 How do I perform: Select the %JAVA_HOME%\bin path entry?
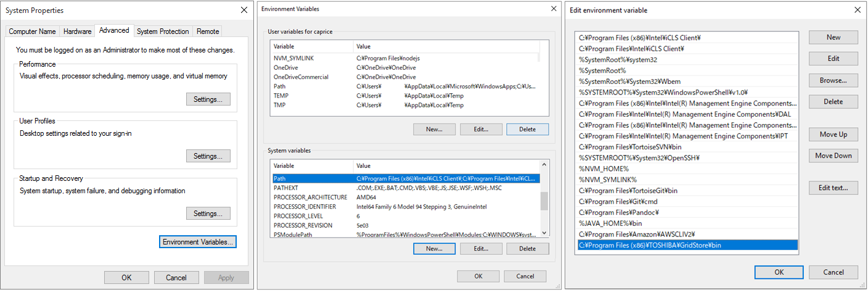click(610, 223)
